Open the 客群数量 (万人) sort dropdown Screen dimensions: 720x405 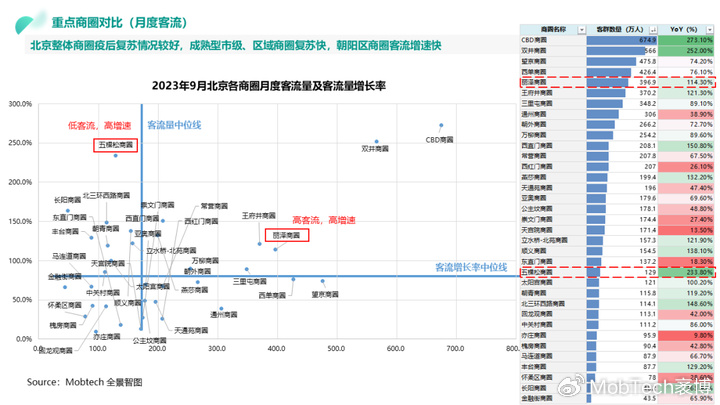point(653,30)
